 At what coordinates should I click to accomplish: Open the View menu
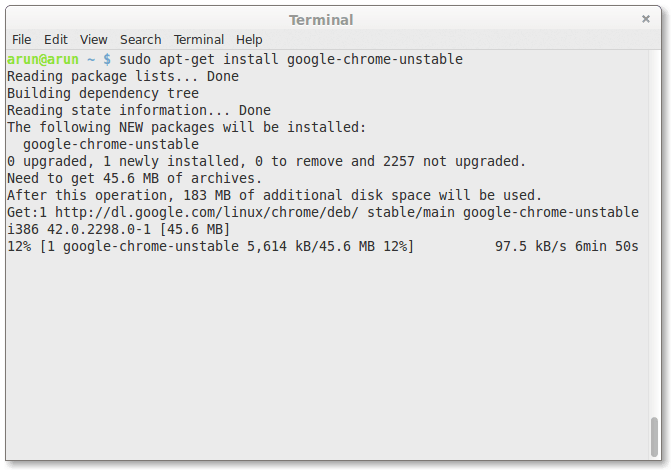click(x=94, y=39)
